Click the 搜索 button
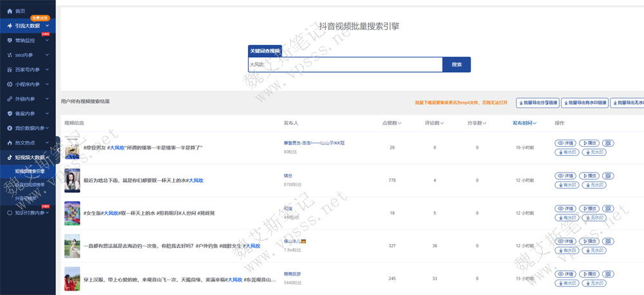Image resolution: width=644 pixels, height=295 pixels. coord(457,64)
